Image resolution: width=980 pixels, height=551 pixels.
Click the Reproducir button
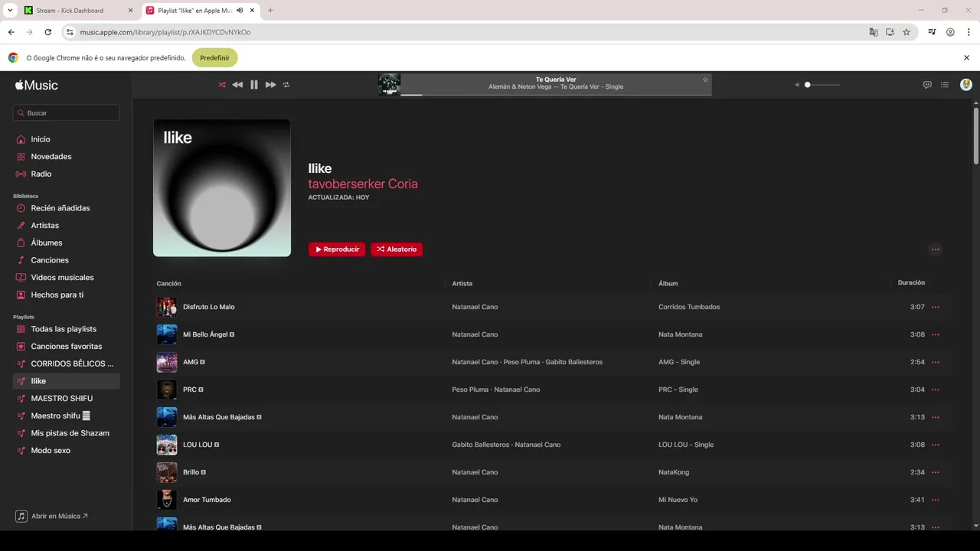337,249
